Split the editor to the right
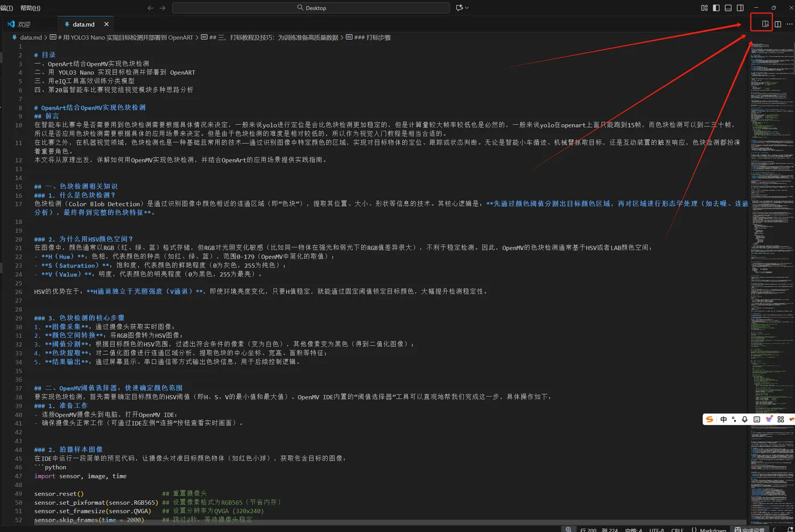The image size is (795, 532). pyautogui.click(x=778, y=24)
